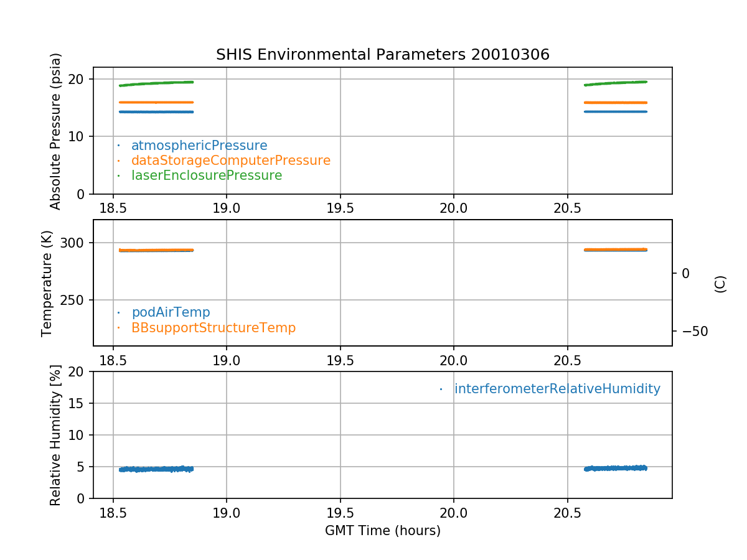Click the dataStorageComputerPressure legend label
Image resolution: width=747 pixels, height=560 pixels.
point(230,161)
